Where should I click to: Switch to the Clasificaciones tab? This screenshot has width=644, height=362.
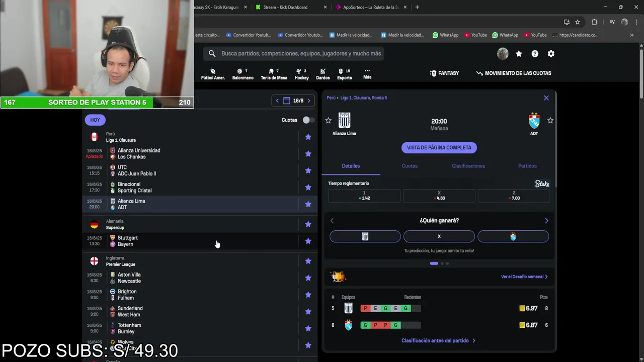click(468, 166)
